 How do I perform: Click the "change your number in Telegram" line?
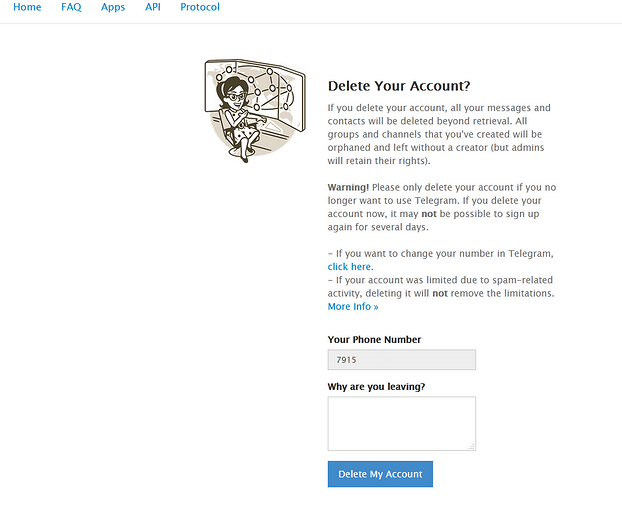click(440, 253)
